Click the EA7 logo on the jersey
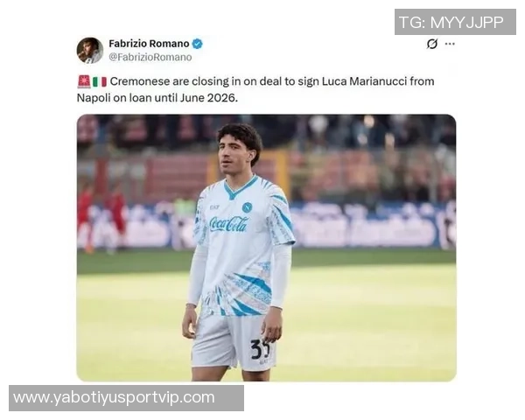The height and width of the screenshot is (420, 525). tap(214, 207)
